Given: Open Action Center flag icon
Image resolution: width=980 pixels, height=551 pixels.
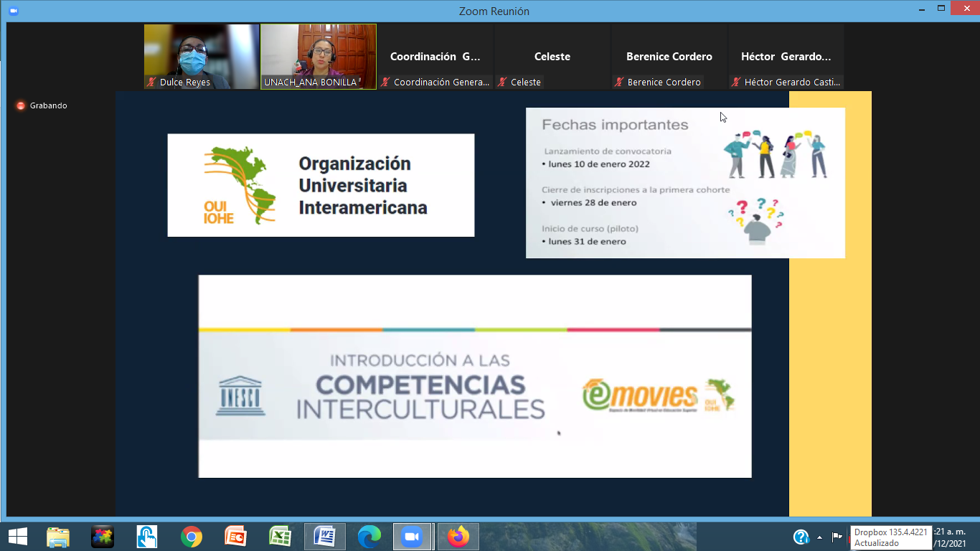Looking at the screenshot, I should coord(837,537).
